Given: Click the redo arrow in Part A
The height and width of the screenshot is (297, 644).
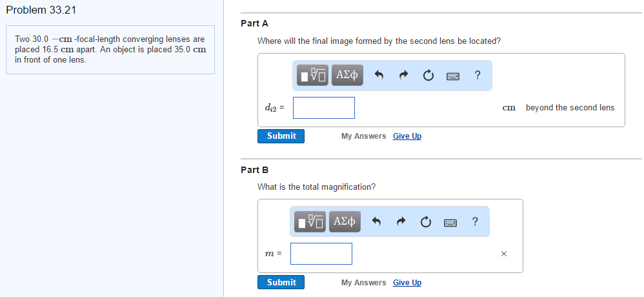Looking at the screenshot, I should pyautogui.click(x=403, y=76).
